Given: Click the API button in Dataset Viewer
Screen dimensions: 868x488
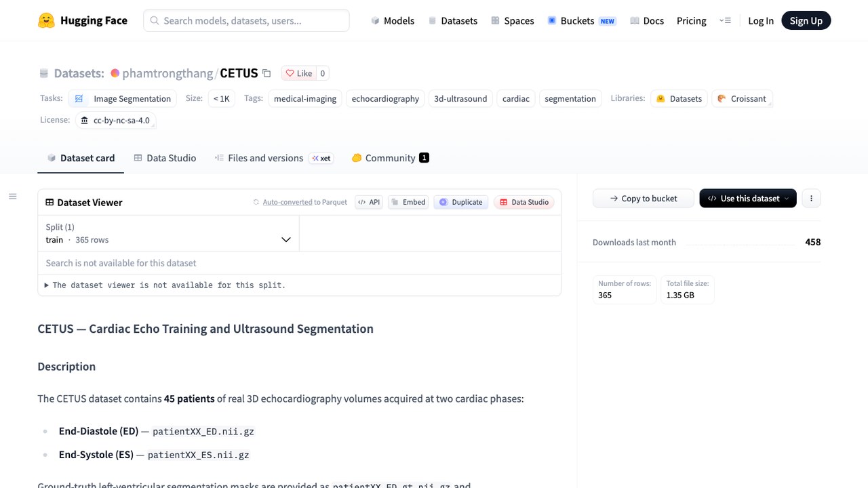Looking at the screenshot, I should (369, 202).
